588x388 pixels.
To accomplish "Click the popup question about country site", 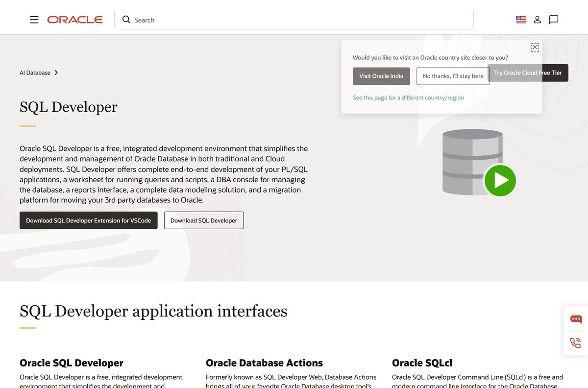I will click(x=430, y=58).
